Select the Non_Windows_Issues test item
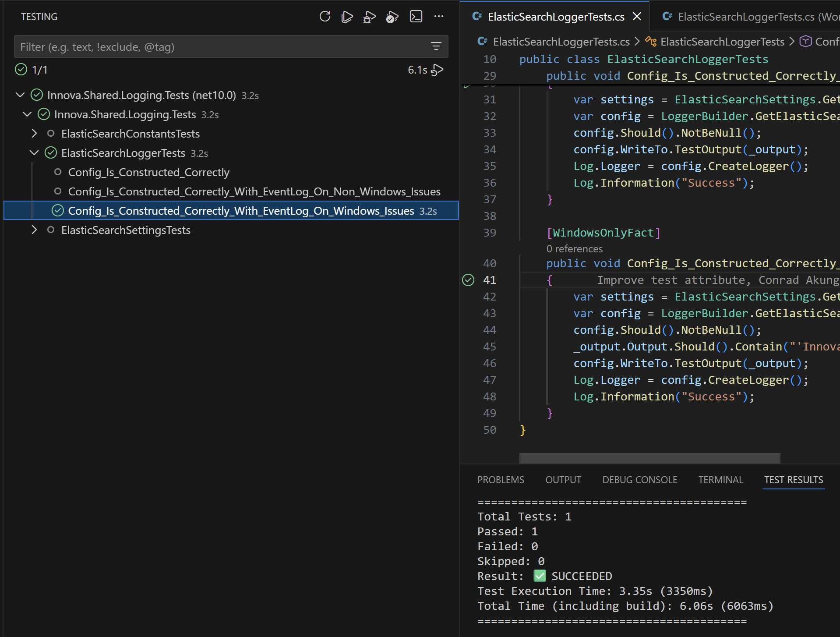Viewport: 840px width, 637px height. pos(254,191)
